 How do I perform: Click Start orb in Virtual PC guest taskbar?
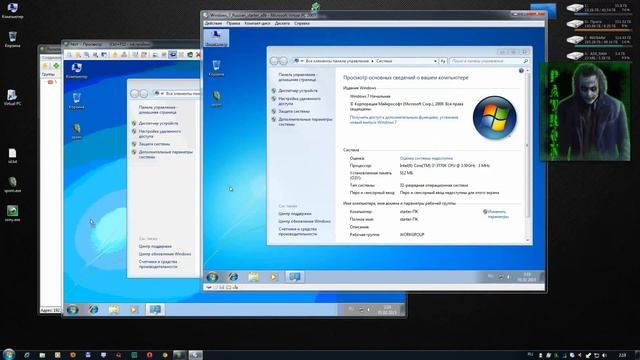click(212, 277)
